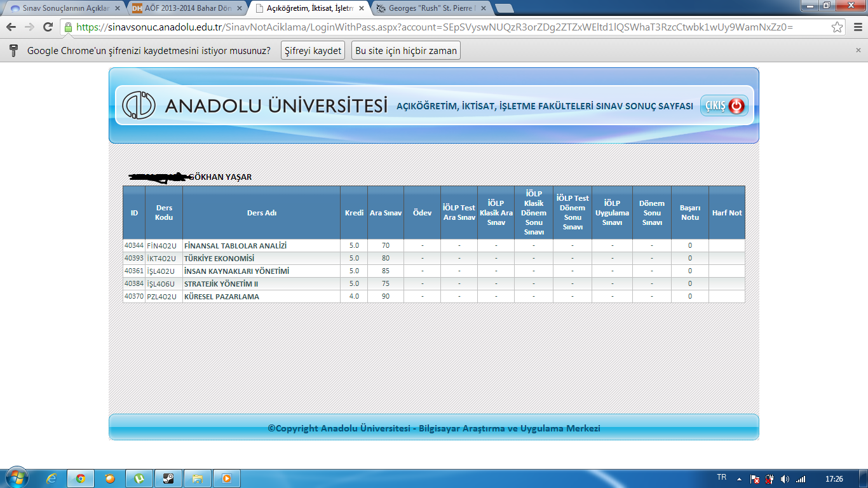
Task: Close the AÖF 2013-2014 Bahar tab
Action: tap(239, 9)
